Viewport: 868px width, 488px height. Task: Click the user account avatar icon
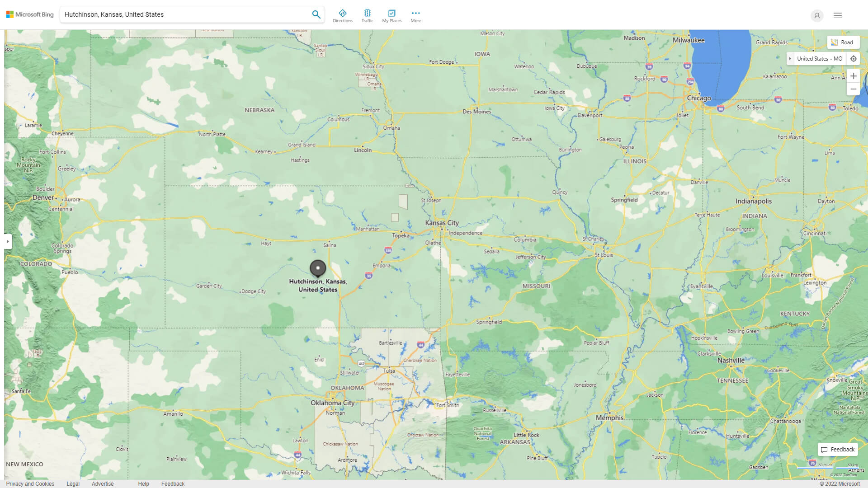click(816, 15)
